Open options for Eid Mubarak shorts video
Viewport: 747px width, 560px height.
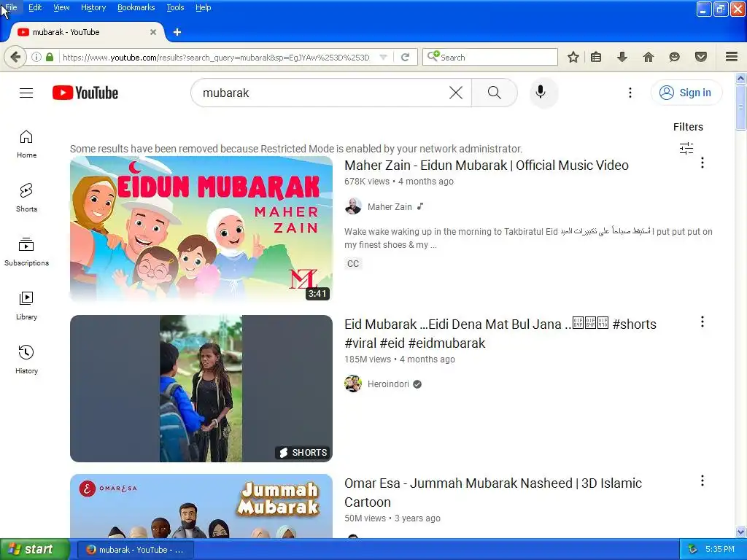703,322
